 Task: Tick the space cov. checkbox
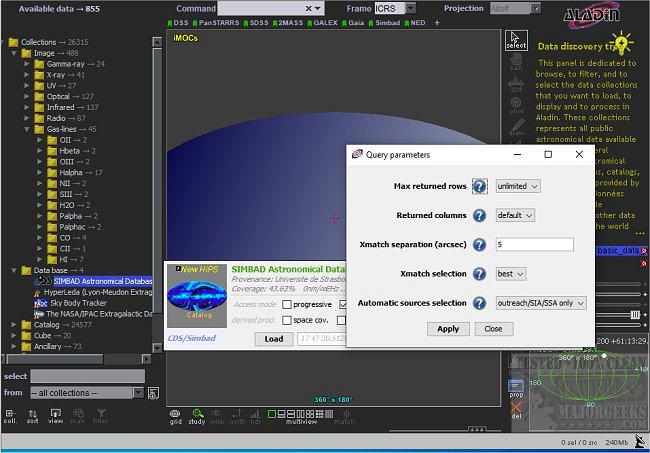coord(288,320)
